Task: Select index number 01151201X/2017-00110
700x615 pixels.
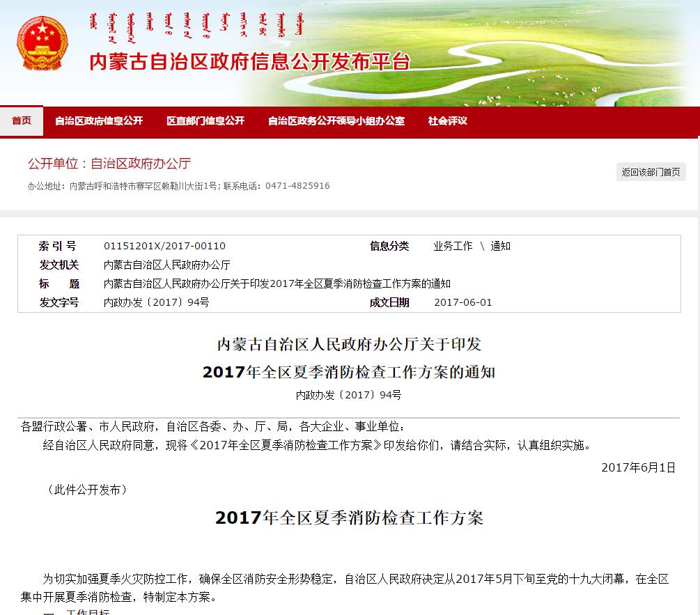Action: [164, 246]
